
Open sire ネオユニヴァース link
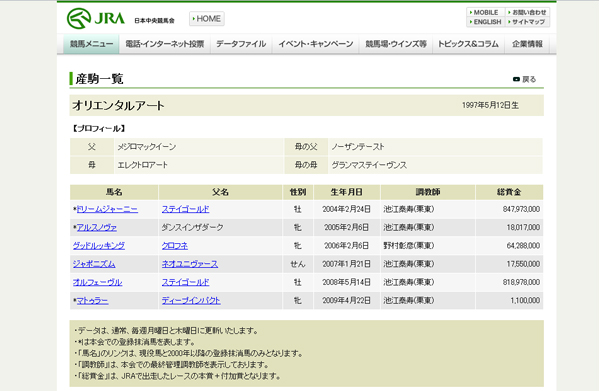click(190, 264)
